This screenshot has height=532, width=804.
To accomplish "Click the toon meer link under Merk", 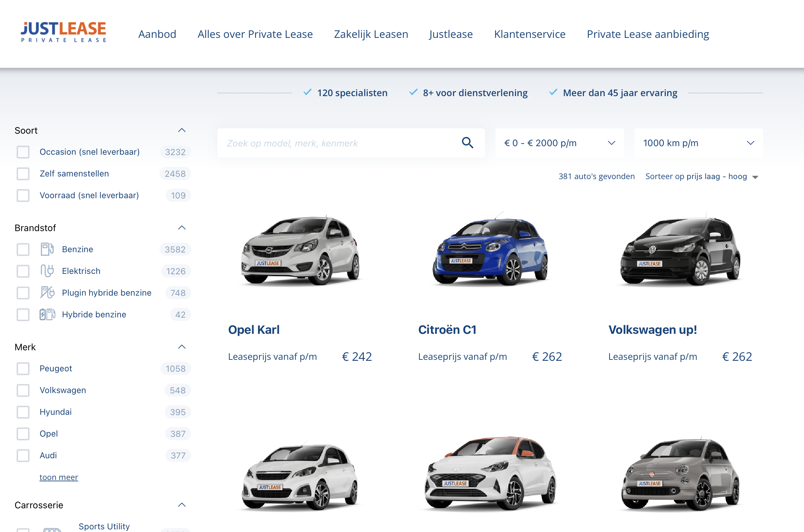I will pos(59,477).
